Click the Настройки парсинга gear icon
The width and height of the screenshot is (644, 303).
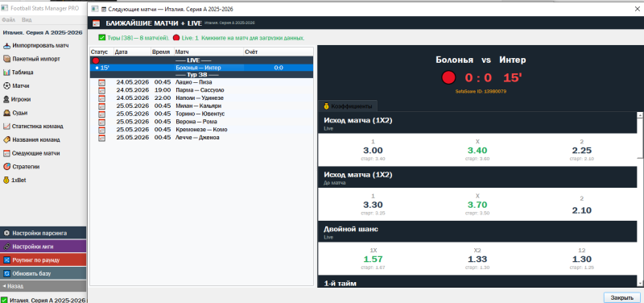pyautogui.click(x=6, y=233)
